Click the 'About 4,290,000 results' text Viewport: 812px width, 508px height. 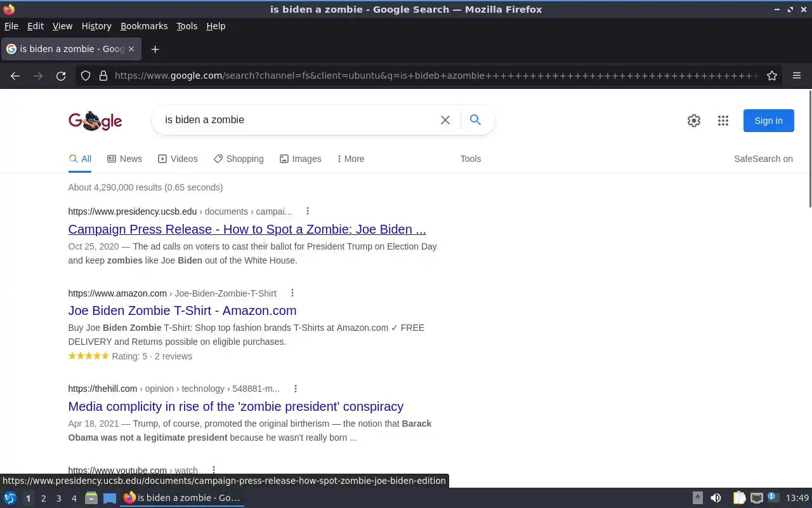145,187
